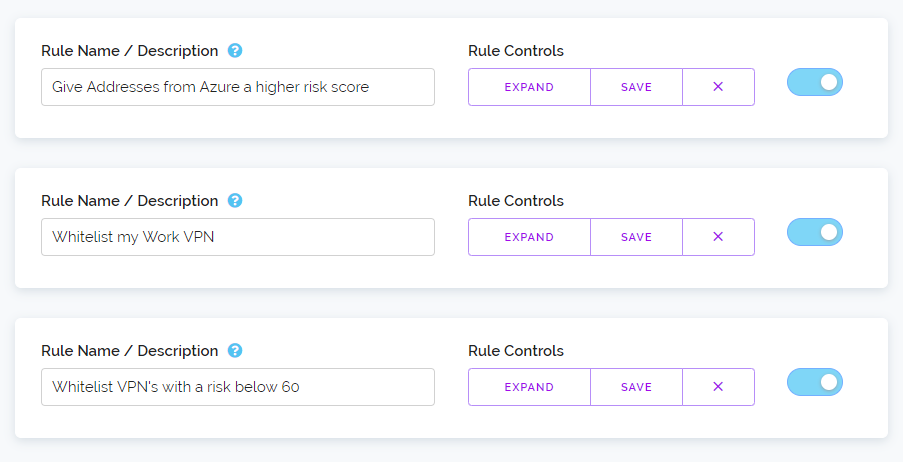Viewport: 903px width, 462px height.
Task: Click help icon above Work VPN rule field
Action: [x=235, y=200]
